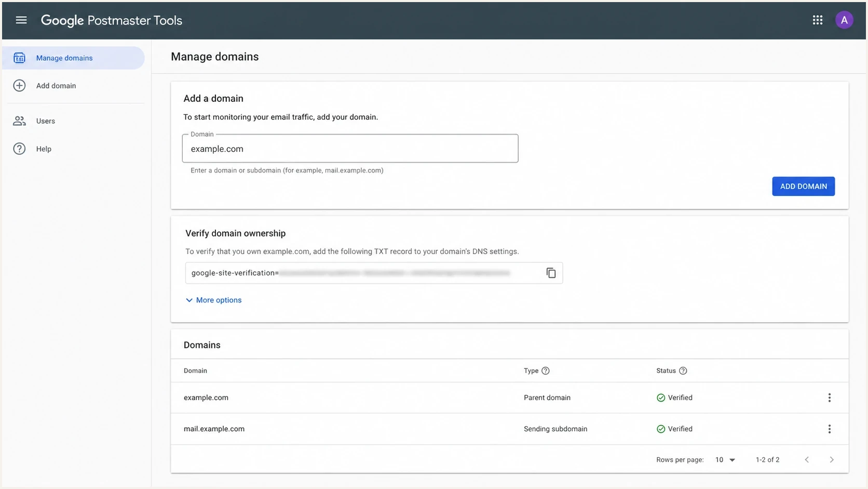
Task: Open the account avatar labeled A
Action: click(844, 20)
